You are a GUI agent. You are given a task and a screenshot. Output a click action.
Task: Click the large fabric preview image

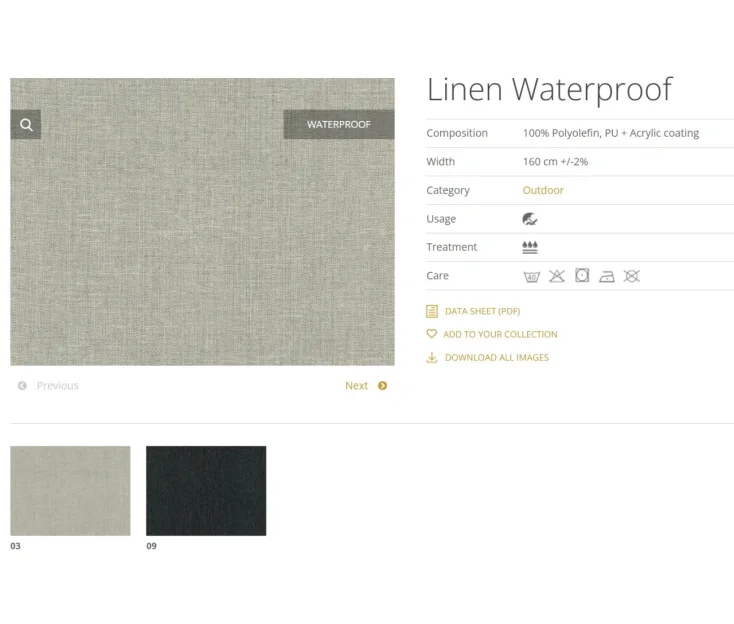click(x=202, y=221)
